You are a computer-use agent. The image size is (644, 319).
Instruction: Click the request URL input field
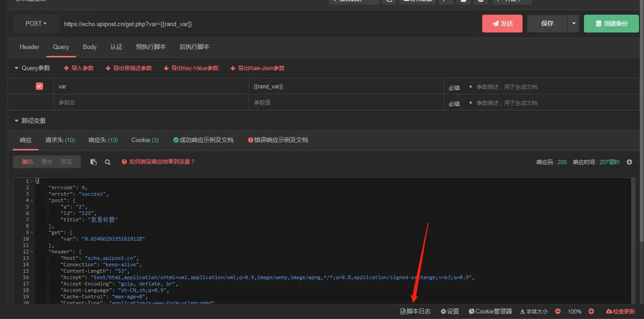(x=268, y=24)
